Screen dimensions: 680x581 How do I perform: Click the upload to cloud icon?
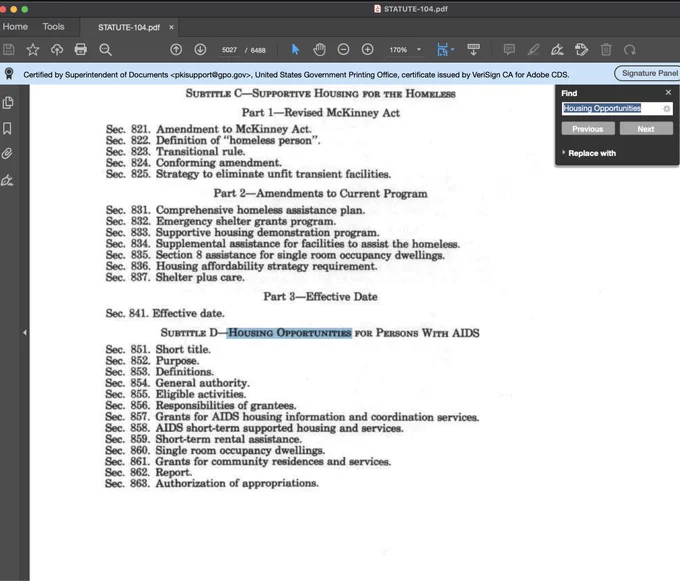tap(57, 50)
